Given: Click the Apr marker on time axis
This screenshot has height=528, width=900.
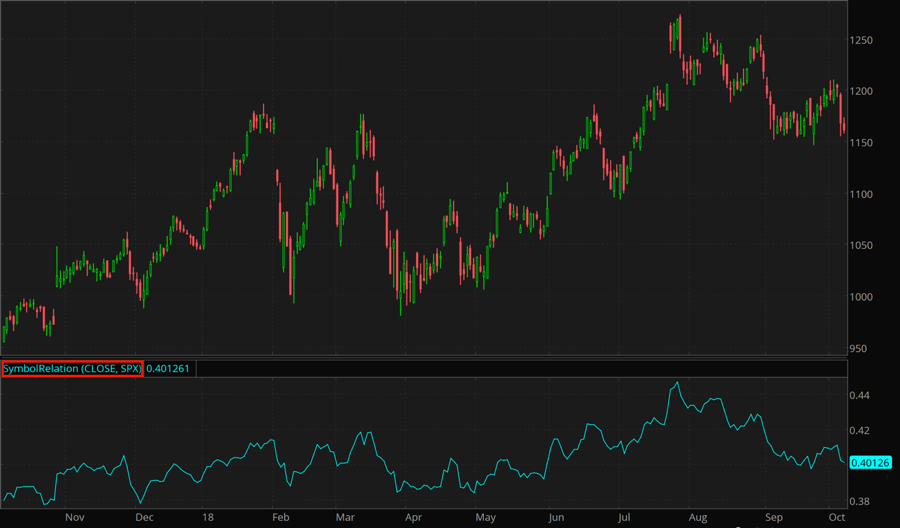Looking at the screenshot, I should (x=414, y=519).
